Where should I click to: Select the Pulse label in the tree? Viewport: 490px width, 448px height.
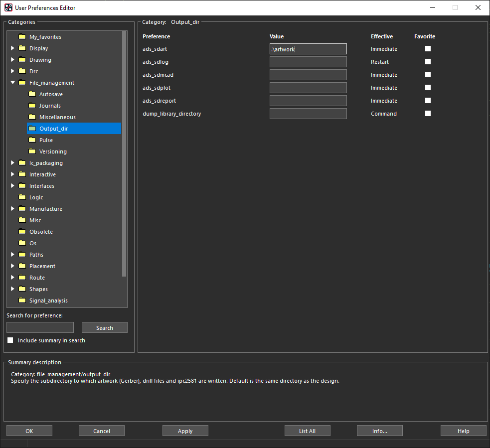tap(46, 140)
